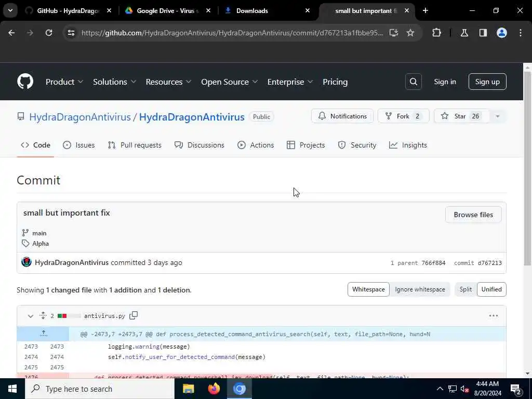Open the Actions tab

point(256,145)
